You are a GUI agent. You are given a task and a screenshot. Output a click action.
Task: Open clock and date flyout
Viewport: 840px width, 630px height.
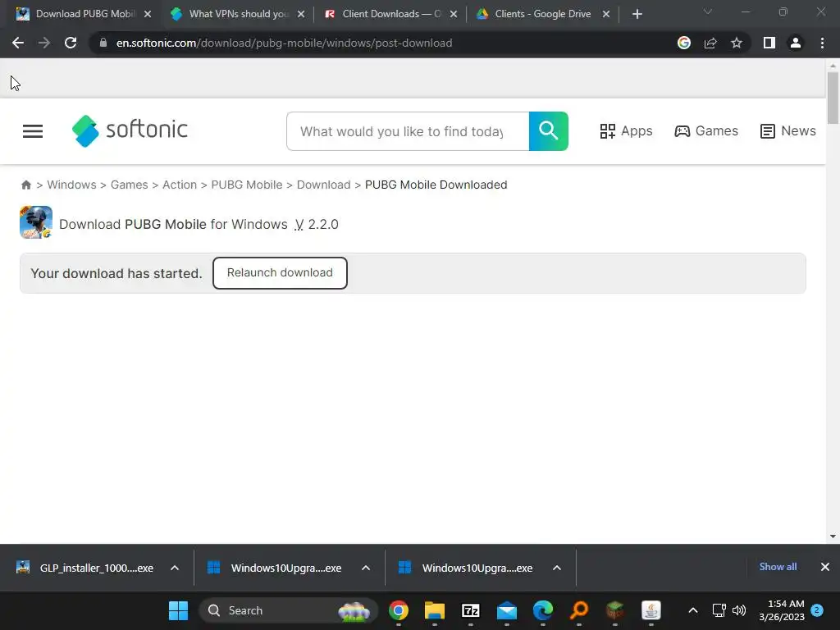click(782, 610)
